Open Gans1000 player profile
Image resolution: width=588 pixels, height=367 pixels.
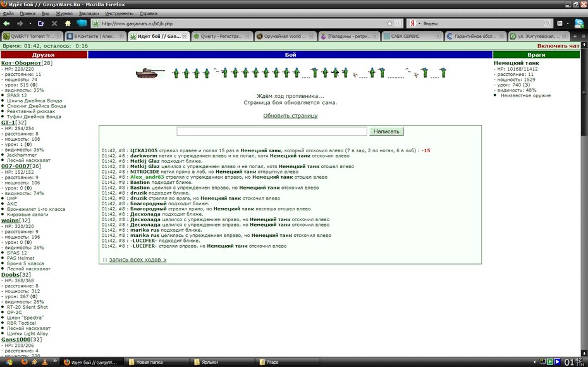coord(16,339)
